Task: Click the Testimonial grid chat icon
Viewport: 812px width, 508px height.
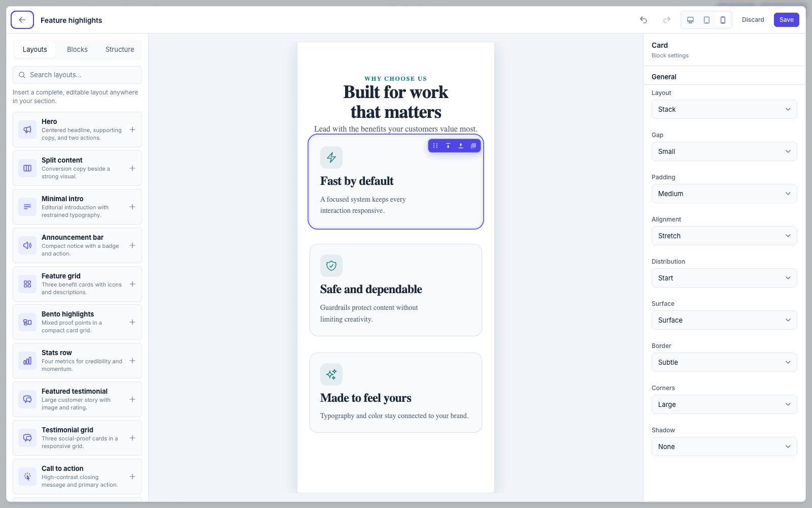Action: [x=27, y=438]
